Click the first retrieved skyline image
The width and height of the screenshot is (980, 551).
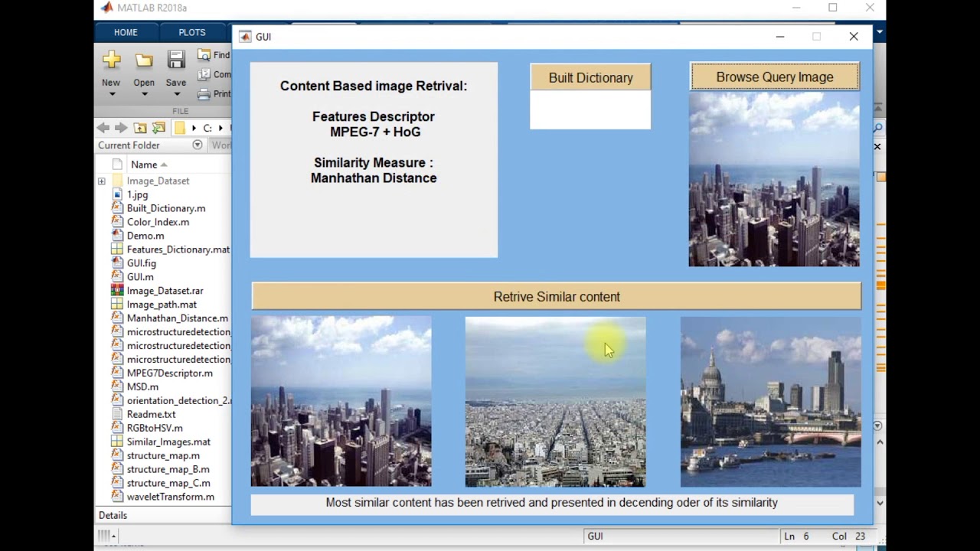[x=341, y=402]
